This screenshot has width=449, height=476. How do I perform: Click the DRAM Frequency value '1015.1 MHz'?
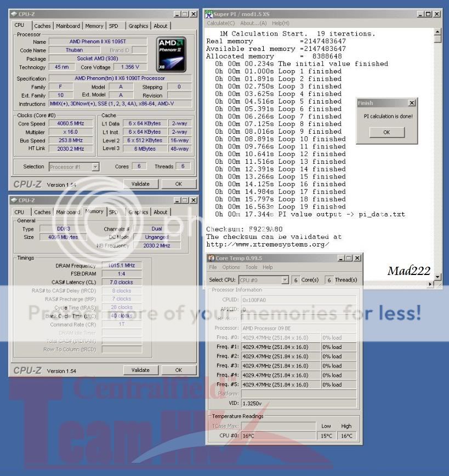tap(122, 265)
